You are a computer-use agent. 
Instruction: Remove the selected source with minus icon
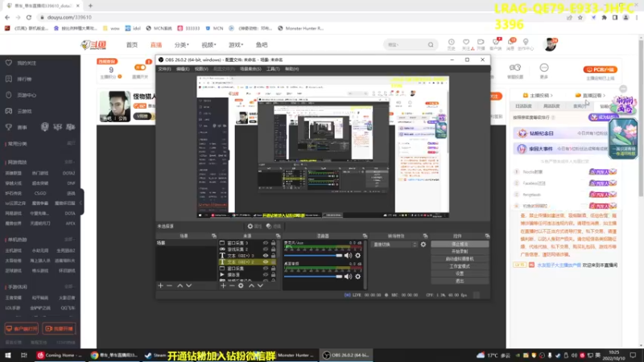click(x=232, y=286)
